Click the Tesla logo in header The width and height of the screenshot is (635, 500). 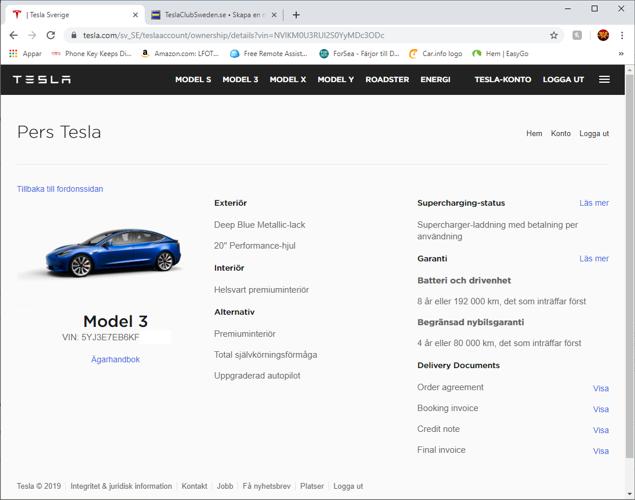tap(42, 79)
